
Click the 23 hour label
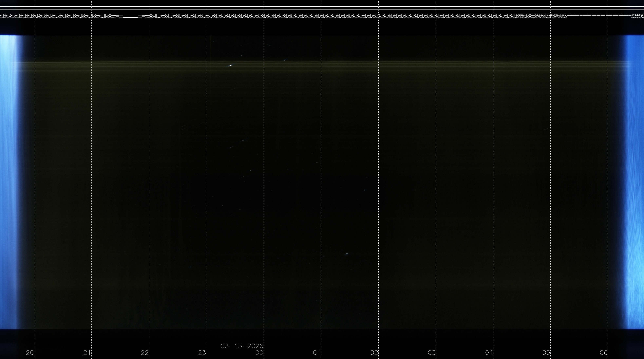click(202, 353)
